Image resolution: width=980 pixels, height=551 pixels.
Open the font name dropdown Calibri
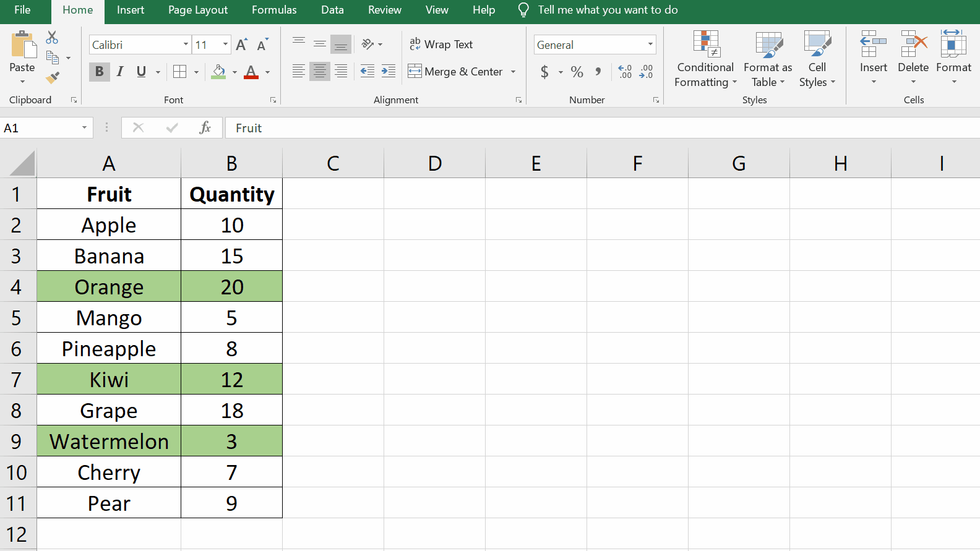click(186, 45)
